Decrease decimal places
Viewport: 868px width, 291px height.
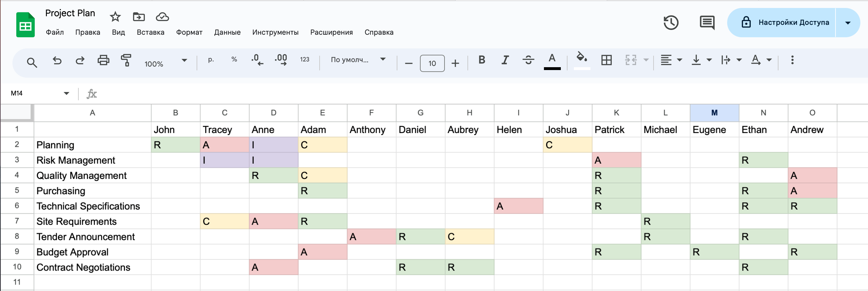click(257, 60)
